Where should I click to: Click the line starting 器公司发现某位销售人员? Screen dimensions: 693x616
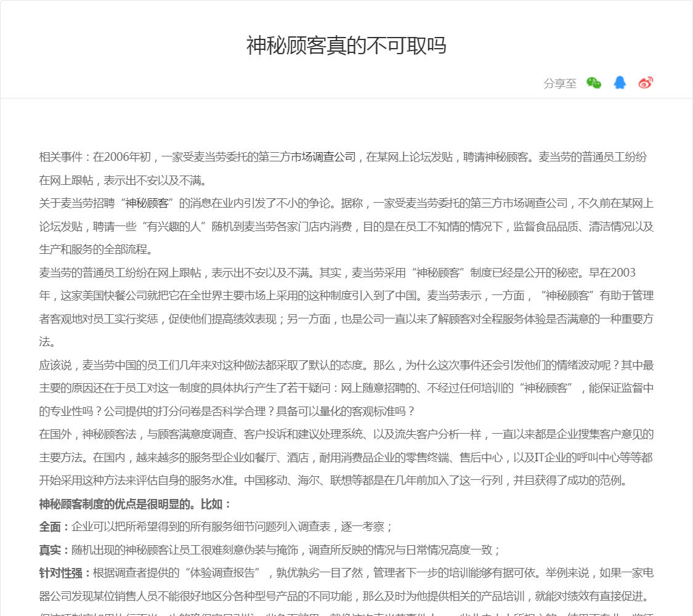[x=344, y=596]
